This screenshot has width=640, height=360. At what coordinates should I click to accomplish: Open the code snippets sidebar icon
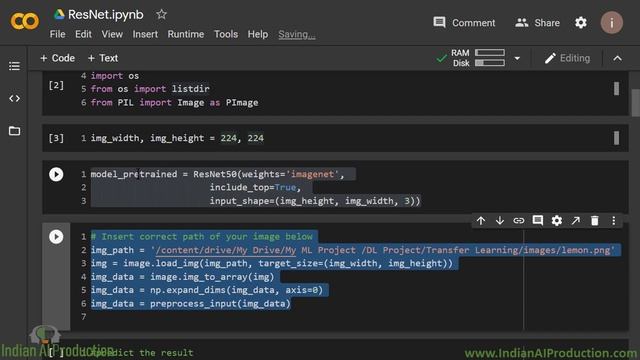pyautogui.click(x=14, y=98)
